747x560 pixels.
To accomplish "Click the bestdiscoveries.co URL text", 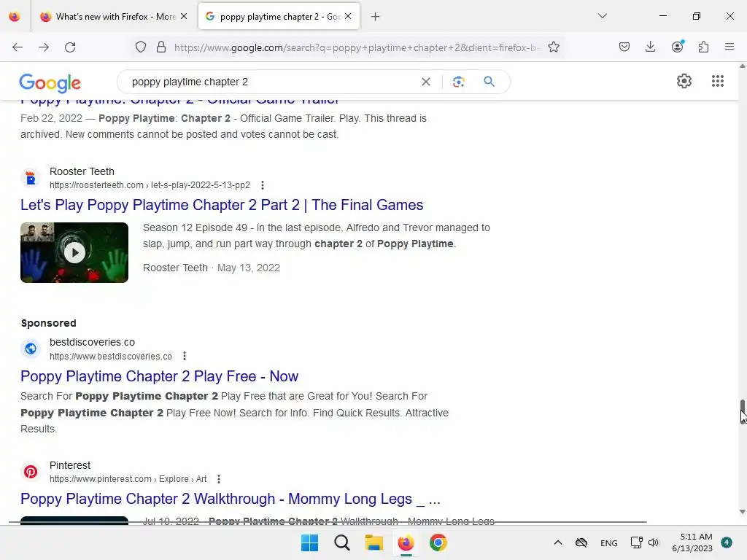I will coord(111,356).
